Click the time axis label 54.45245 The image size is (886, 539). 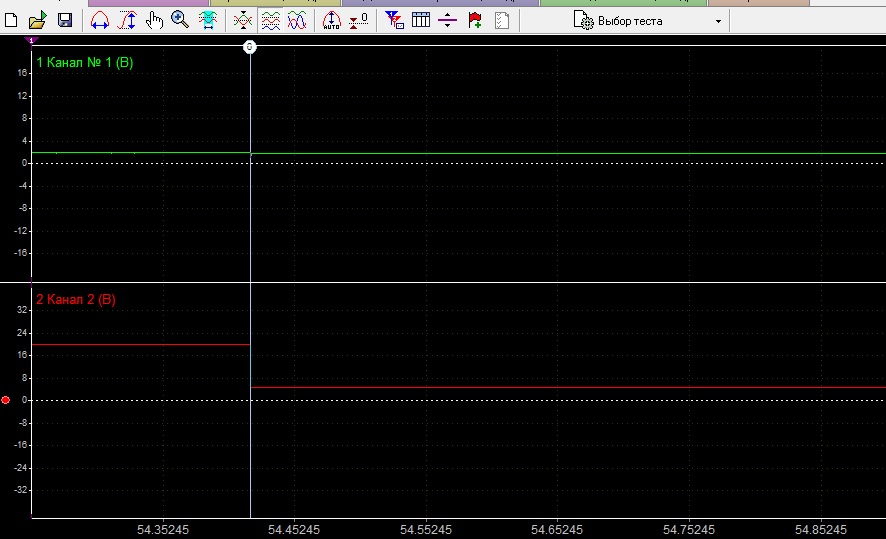[294, 529]
